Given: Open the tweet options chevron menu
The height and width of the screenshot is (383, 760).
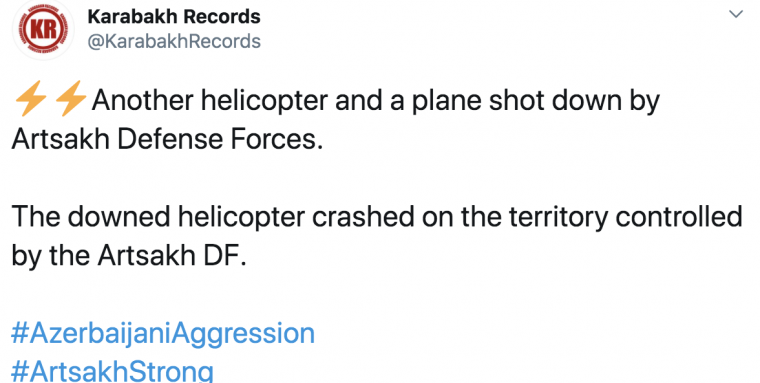Looking at the screenshot, I should tap(736, 14).
